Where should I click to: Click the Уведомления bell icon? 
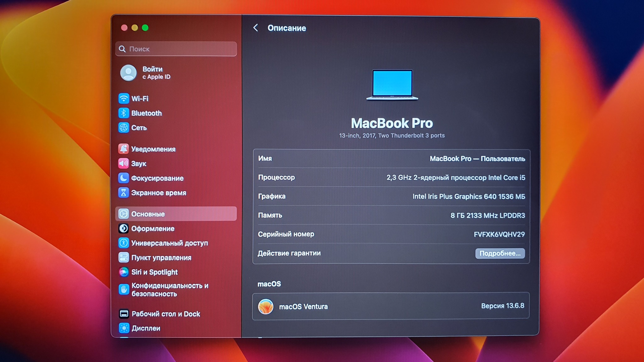click(124, 149)
